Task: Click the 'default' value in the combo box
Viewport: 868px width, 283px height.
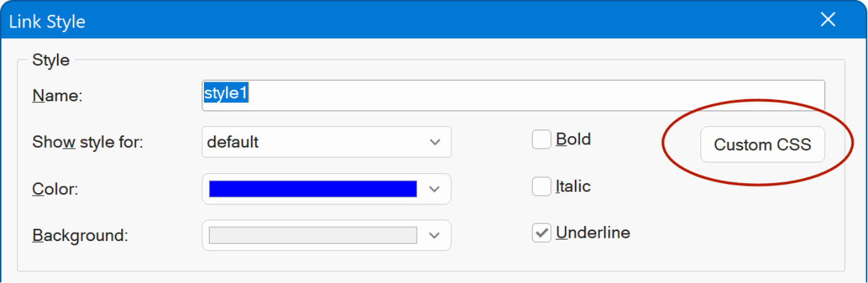Action: pyautogui.click(x=233, y=142)
